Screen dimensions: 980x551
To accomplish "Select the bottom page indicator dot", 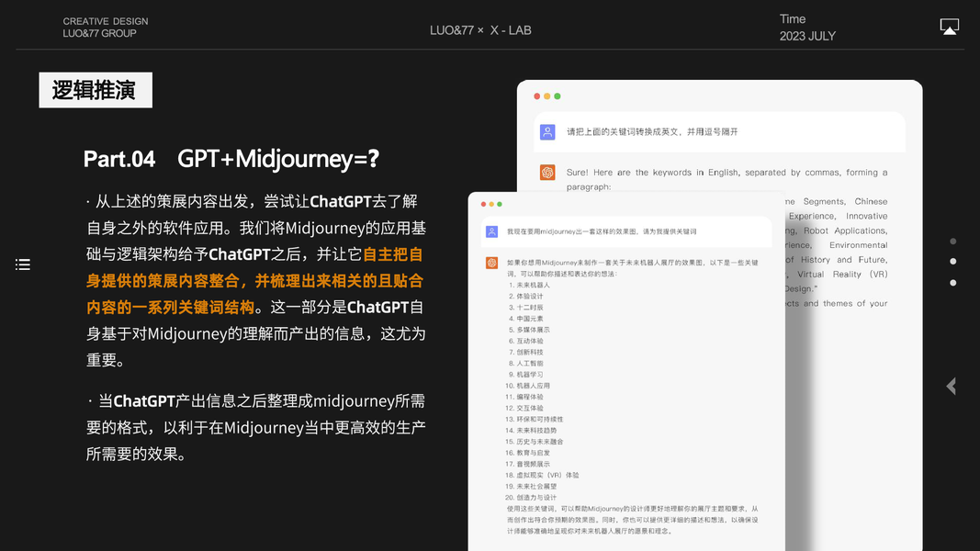I will coord(952,282).
